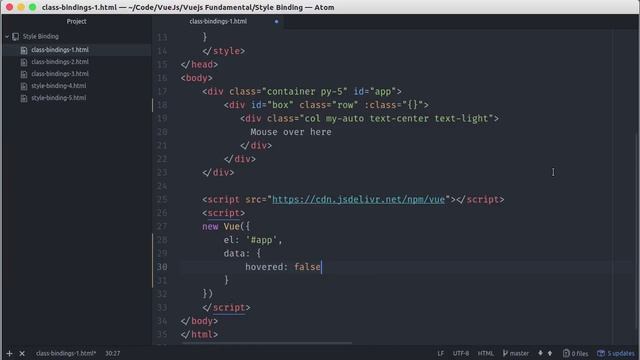Click the closing </html> tag
640x360 pixels.
pyautogui.click(x=199, y=335)
